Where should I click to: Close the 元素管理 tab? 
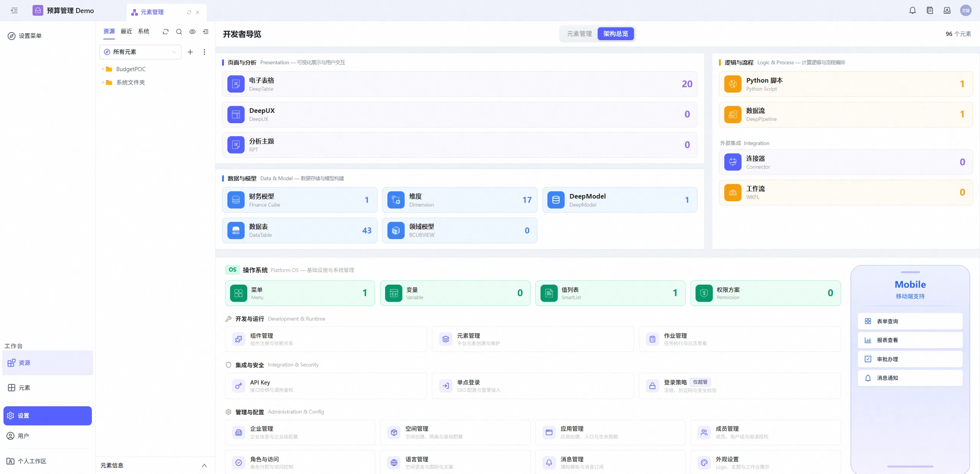(x=198, y=12)
